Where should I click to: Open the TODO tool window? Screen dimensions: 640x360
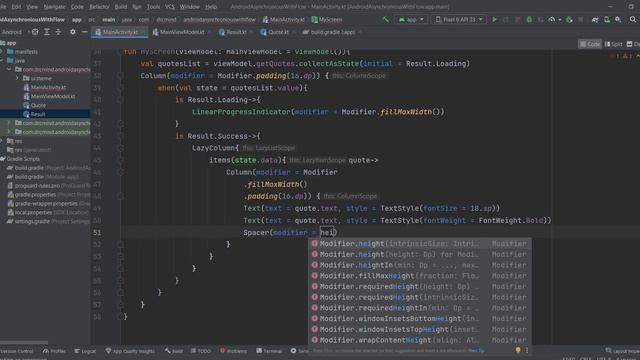pyautogui.click(x=201, y=351)
